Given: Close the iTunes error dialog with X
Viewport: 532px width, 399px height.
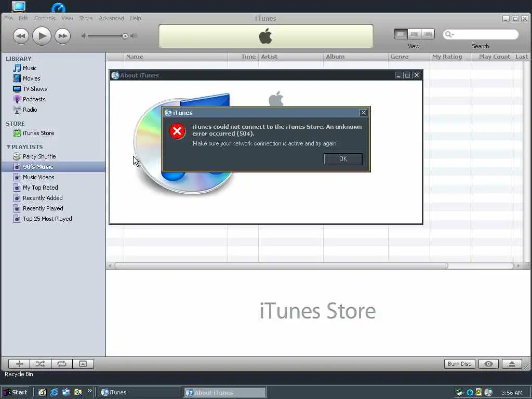Looking at the screenshot, I should pos(363,113).
